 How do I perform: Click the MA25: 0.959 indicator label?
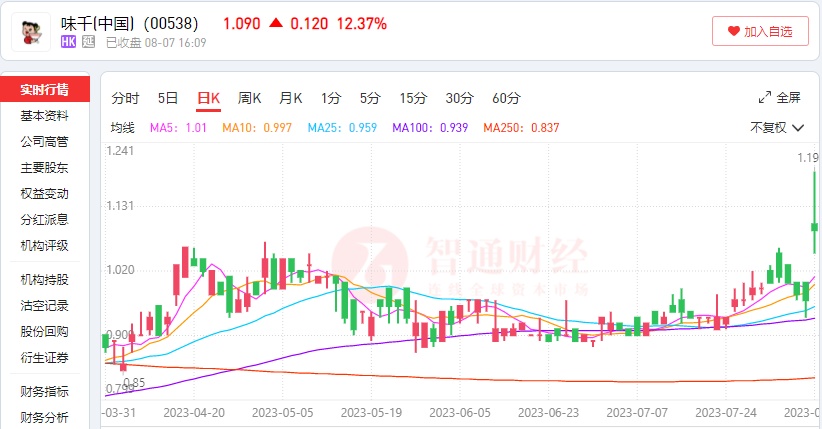pos(342,127)
